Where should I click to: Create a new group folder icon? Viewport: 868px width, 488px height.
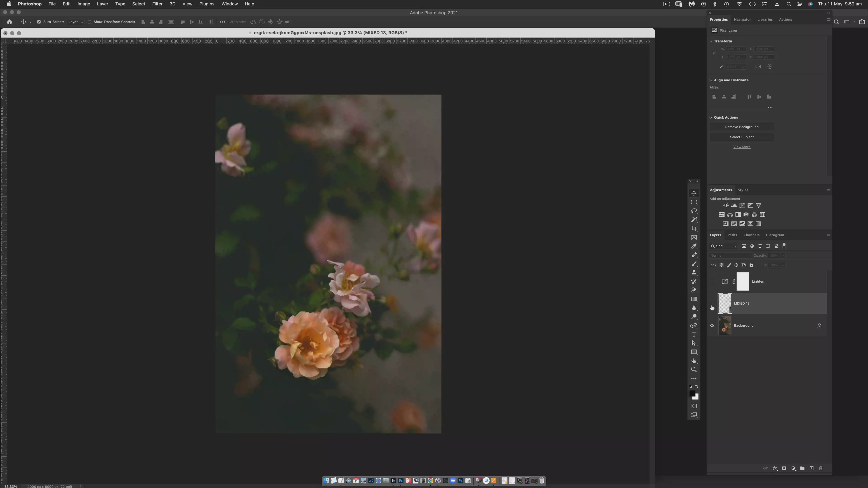(802, 468)
